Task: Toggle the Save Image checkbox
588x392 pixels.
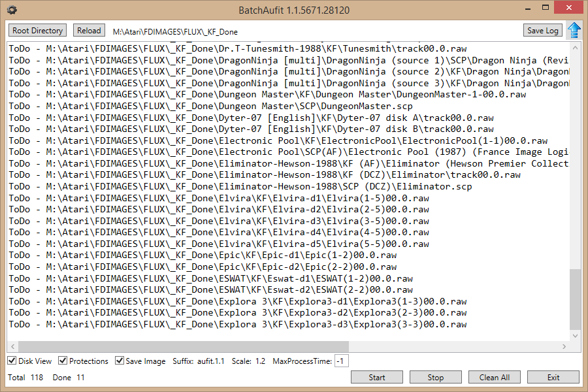Action: pyautogui.click(x=120, y=361)
